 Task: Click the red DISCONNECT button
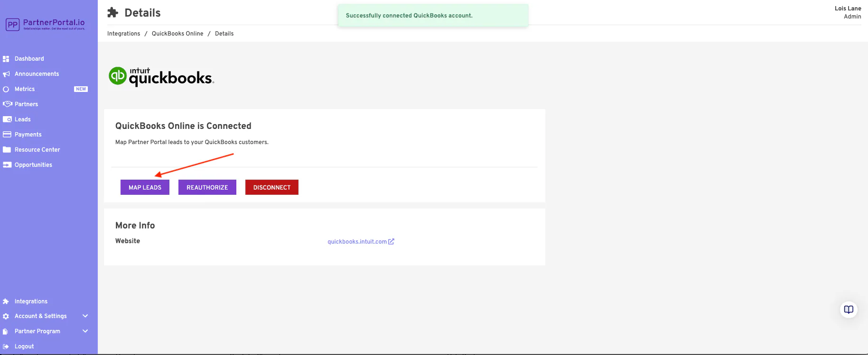click(x=272, y=187)
